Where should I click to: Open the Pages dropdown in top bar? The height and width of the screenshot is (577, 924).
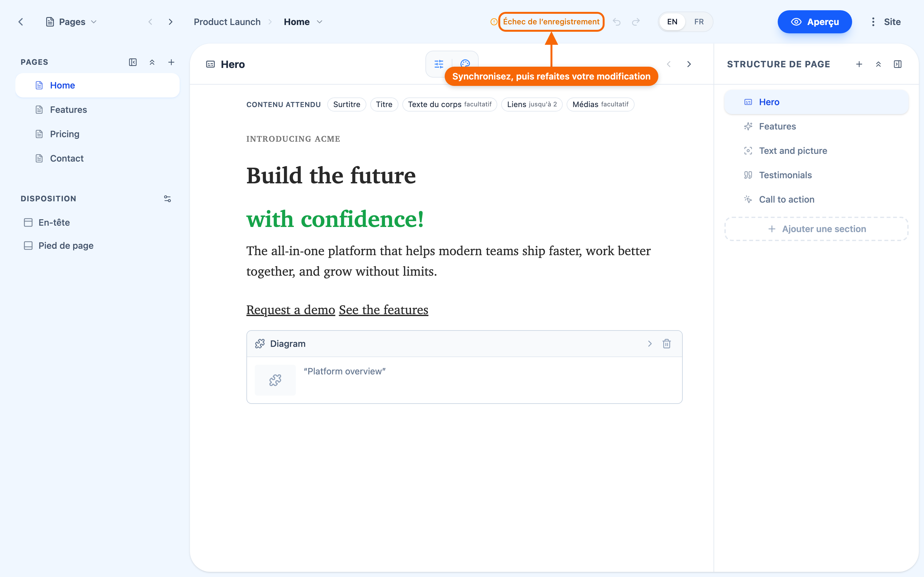(72, 22)
